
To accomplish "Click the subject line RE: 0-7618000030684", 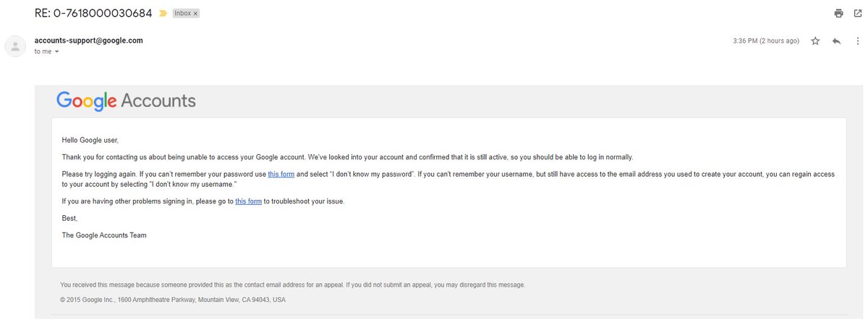I will click(x=93, y=13).
